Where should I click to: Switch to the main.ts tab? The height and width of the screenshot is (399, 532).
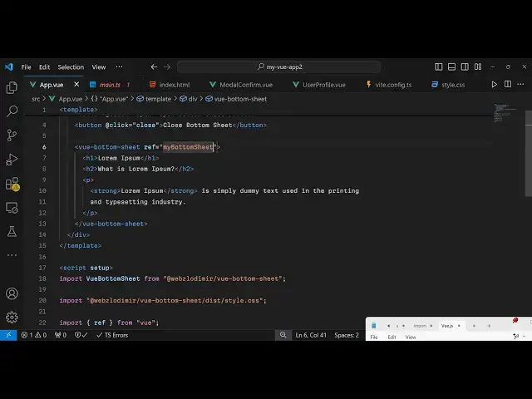click(x=110, y=85)
